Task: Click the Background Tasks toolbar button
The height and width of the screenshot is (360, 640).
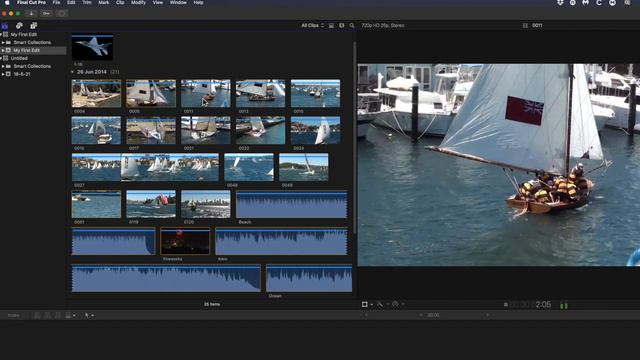Action: point(61,13)
